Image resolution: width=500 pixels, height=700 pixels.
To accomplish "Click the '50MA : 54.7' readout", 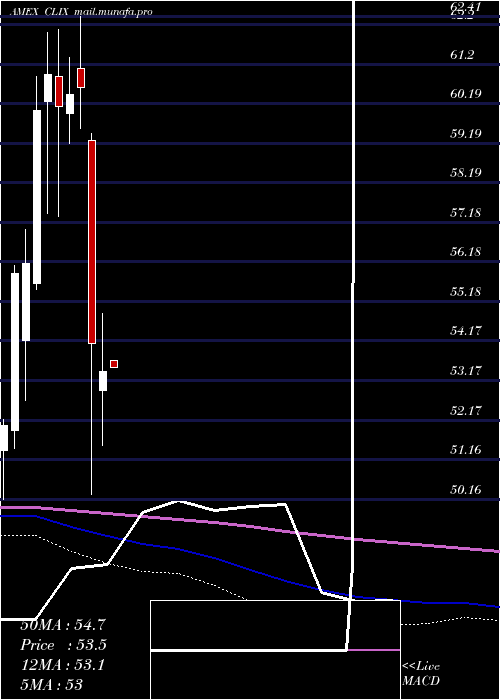I will point(63,625).
